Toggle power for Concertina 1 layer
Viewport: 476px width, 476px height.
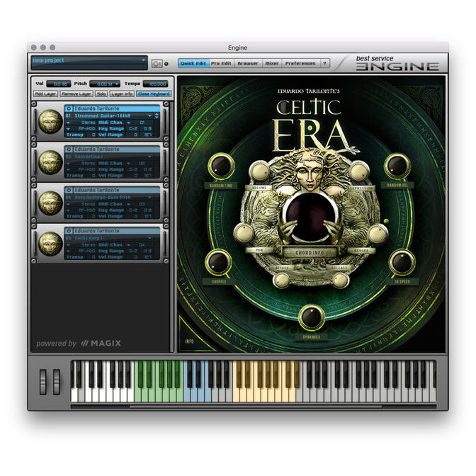(69, 149)
